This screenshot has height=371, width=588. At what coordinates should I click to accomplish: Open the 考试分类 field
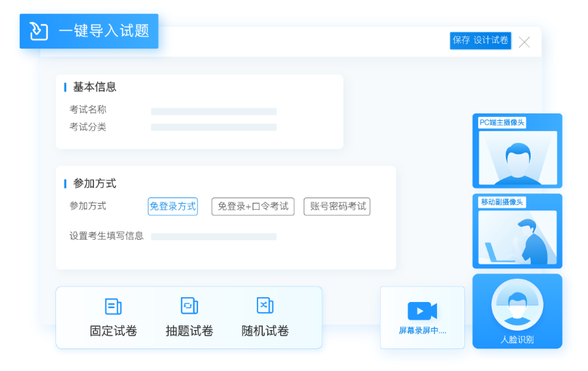(213, 127)
